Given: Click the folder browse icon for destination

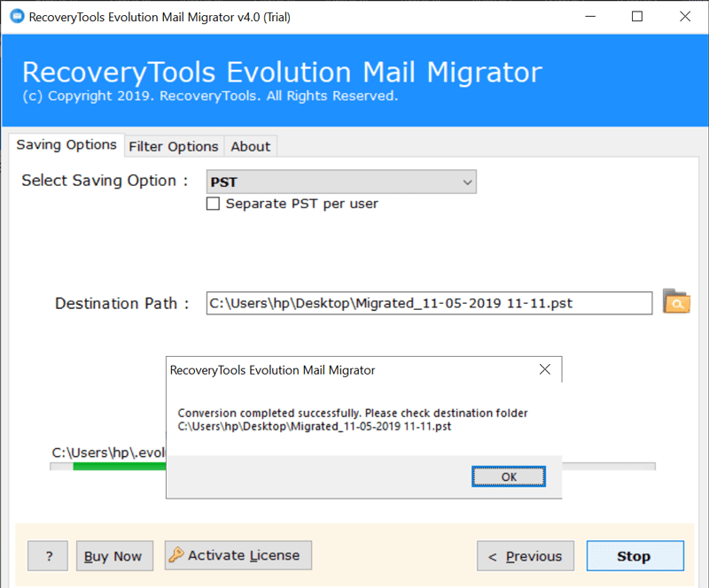Looking at the screenshot, I should pyautogui.click(x=676, y=301).
